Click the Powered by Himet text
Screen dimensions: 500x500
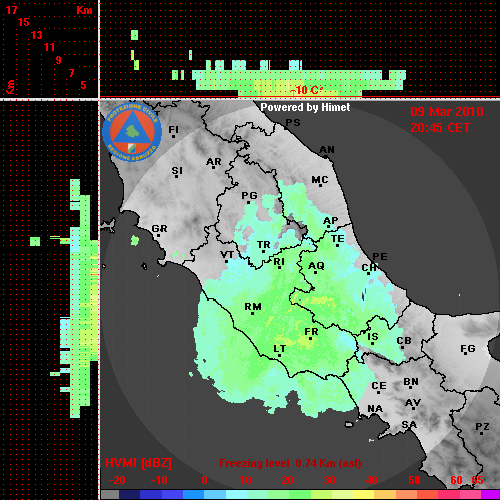point(305,107)
